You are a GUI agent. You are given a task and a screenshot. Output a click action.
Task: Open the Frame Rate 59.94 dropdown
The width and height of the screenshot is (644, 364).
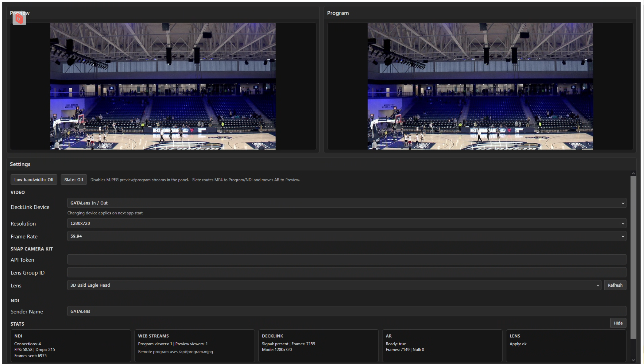pyautogui.click(x=346, y=236)
